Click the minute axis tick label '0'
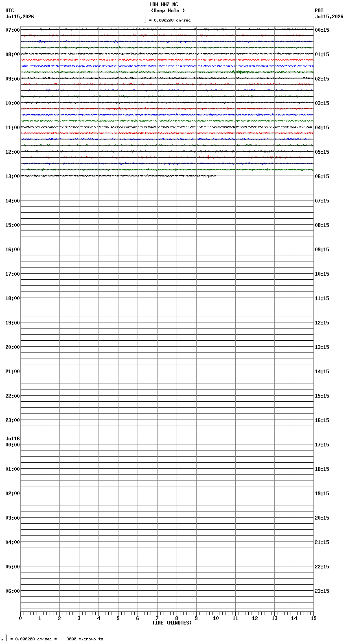This screenshot has width=346, height=644. [20, 618]
